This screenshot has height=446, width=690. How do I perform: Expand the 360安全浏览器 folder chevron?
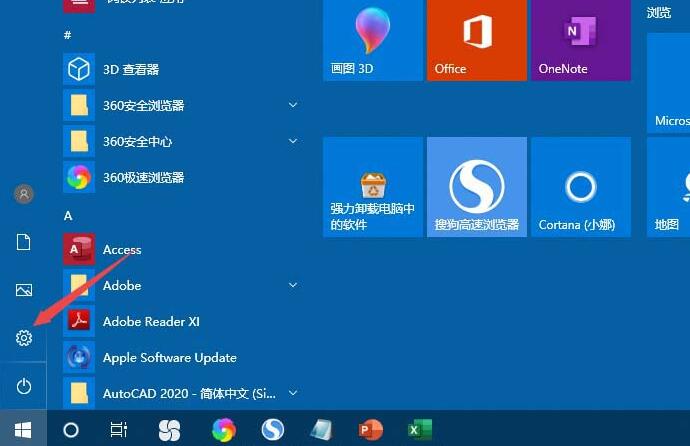pyautogui.click(x=293, y=105)
